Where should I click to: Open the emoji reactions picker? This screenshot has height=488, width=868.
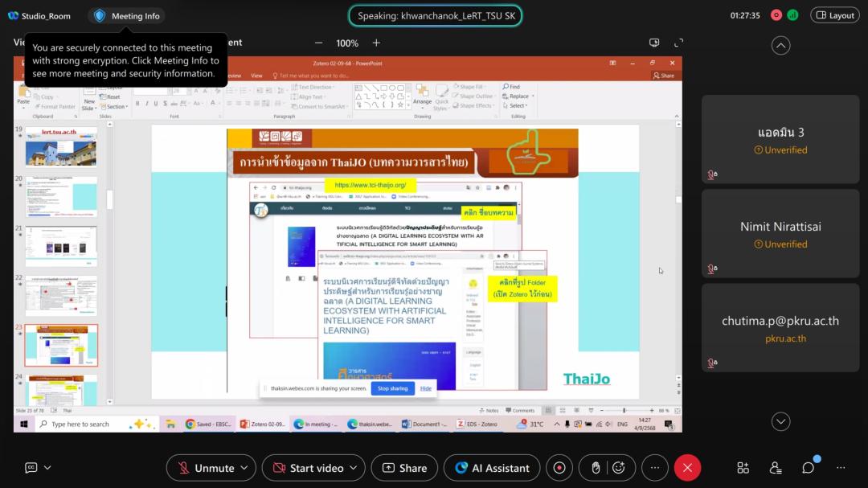tap(618, 468)
